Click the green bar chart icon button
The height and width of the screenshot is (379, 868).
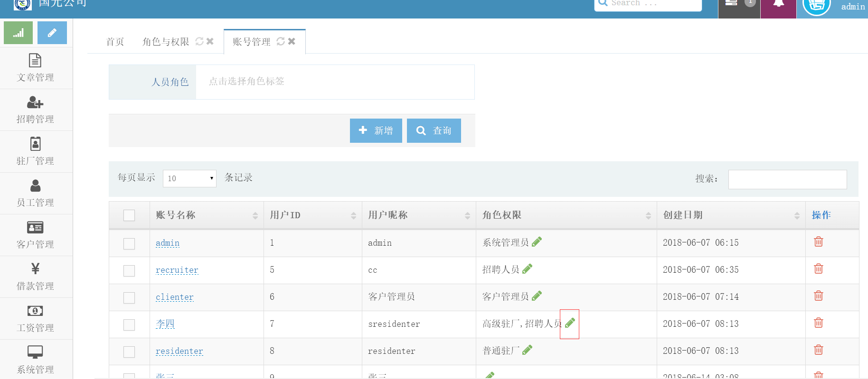[x=18, y=33]
